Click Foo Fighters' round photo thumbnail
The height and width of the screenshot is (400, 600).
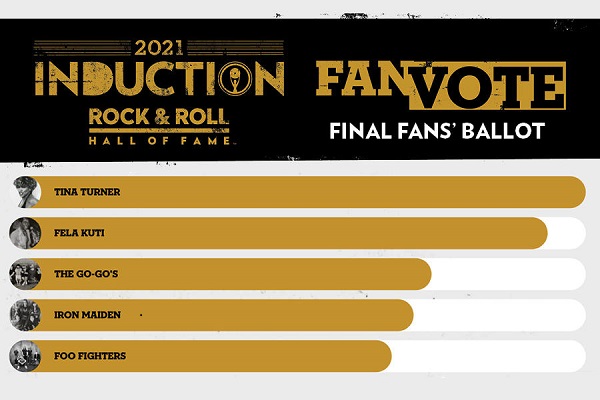24,356
